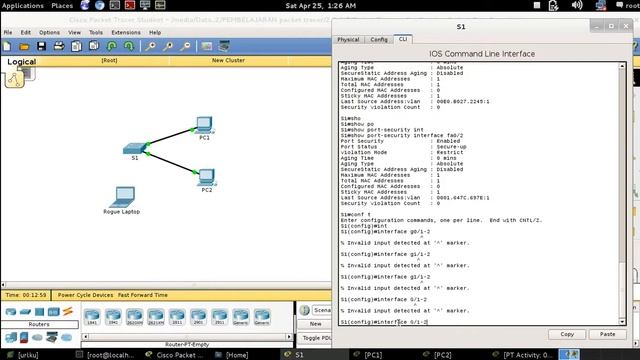Screen dimensions: 640x360
Task: Pick the 1841 router model
Action: (92, 317)
